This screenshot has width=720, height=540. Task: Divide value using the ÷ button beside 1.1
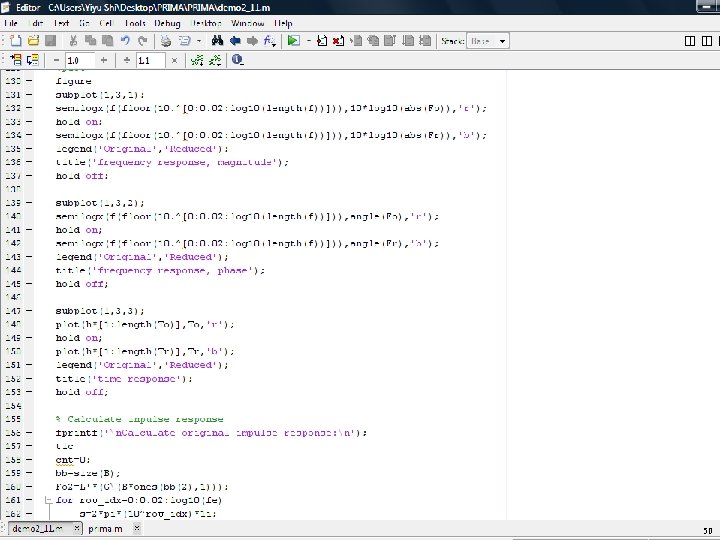pyautogui.click(x=127, y=60)
